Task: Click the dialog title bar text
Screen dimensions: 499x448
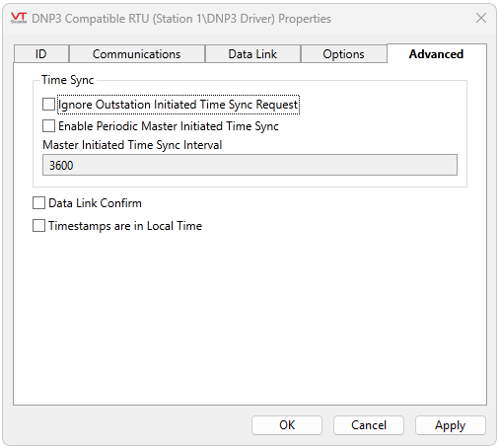Action: point(181,19)
